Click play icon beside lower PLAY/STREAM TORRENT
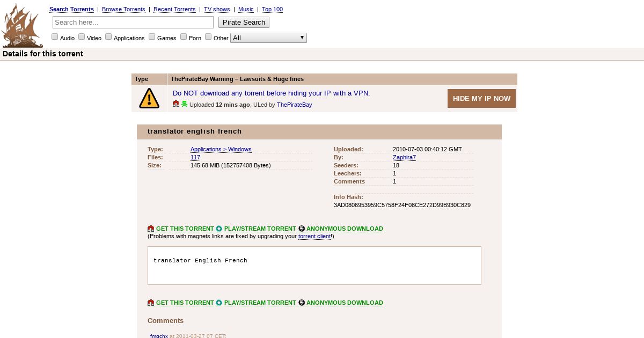 [219, 303]
